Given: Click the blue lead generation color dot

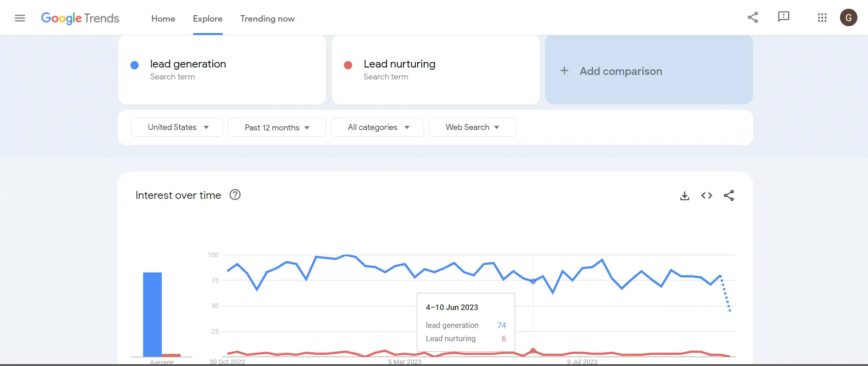Looking at the screenshot, I should [x=135, y=65].
